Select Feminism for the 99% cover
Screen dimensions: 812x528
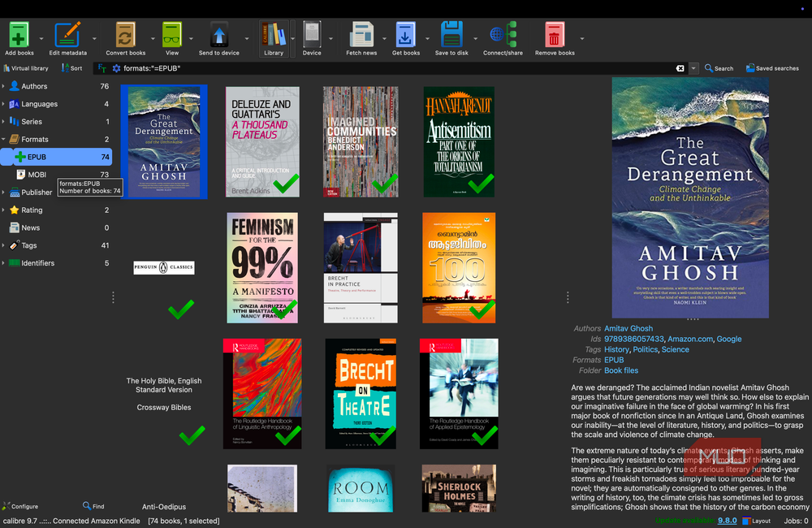point(262,267)
